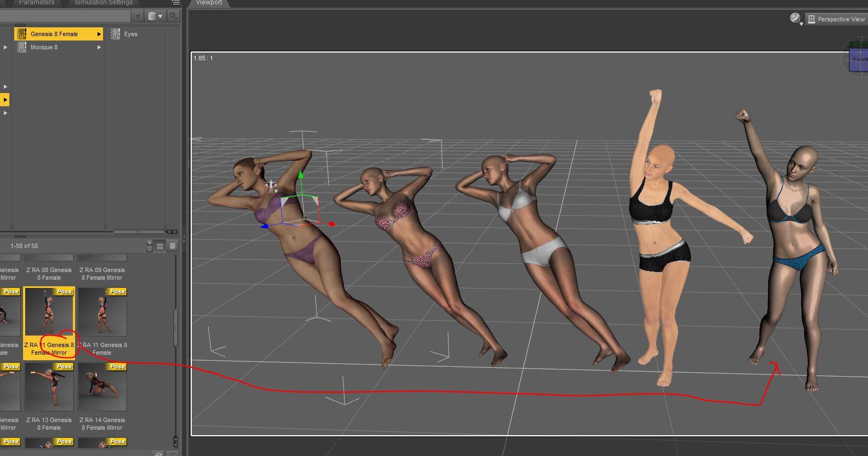The height and width of the screenshot is (456, 868).
Task: Click the Monique 8 figure icon
Action: tap(22, 47)
